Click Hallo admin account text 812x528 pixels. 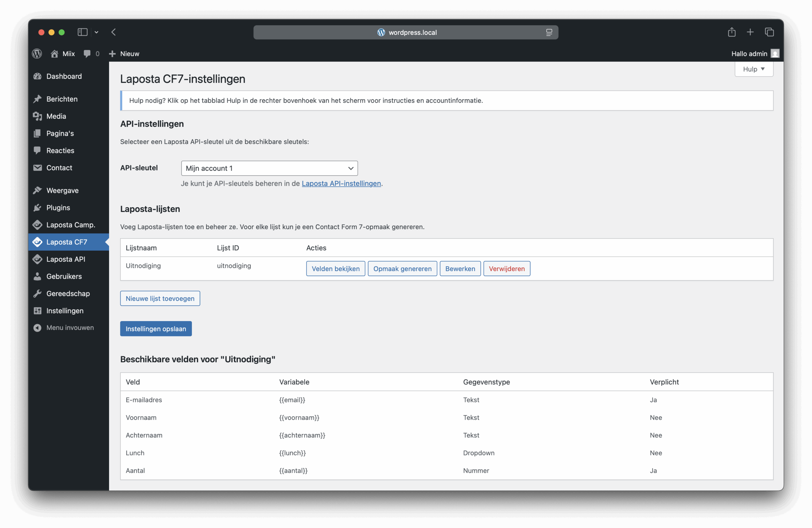pos(749,54)
